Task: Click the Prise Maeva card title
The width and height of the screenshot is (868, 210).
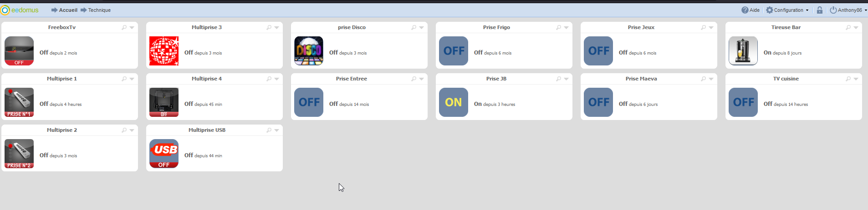Action: (x=641, y=79)
